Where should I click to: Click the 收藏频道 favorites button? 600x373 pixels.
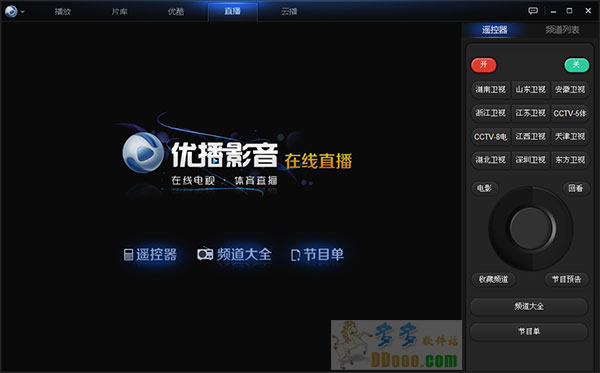coord(494,279)
